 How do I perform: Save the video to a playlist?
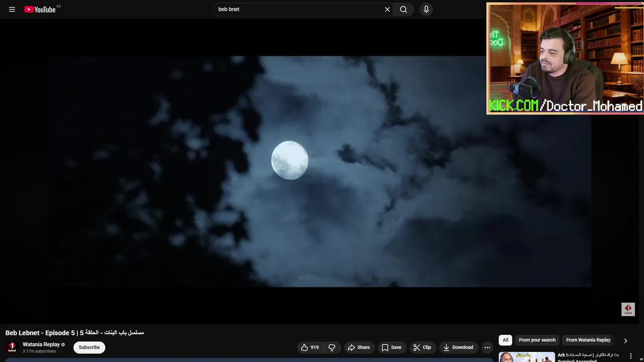[391, 347]
